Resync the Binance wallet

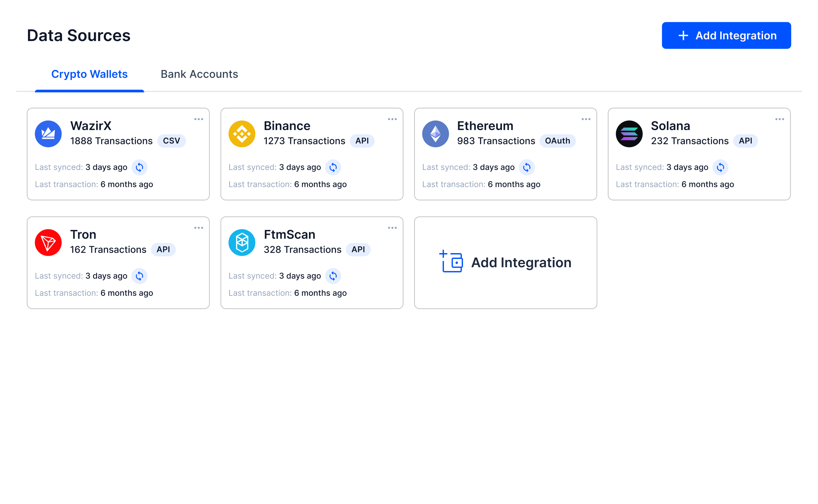(x=333, y=167)
